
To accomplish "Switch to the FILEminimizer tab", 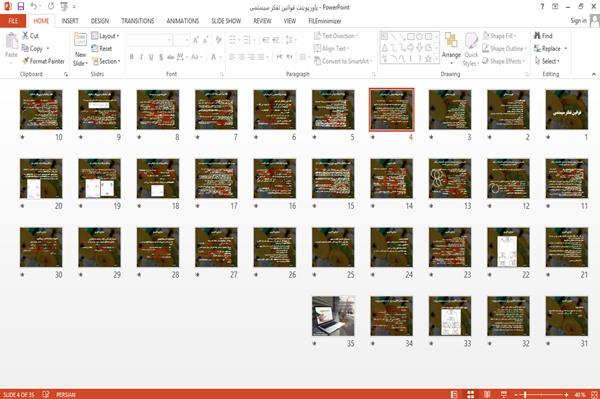I will (325, 21).
